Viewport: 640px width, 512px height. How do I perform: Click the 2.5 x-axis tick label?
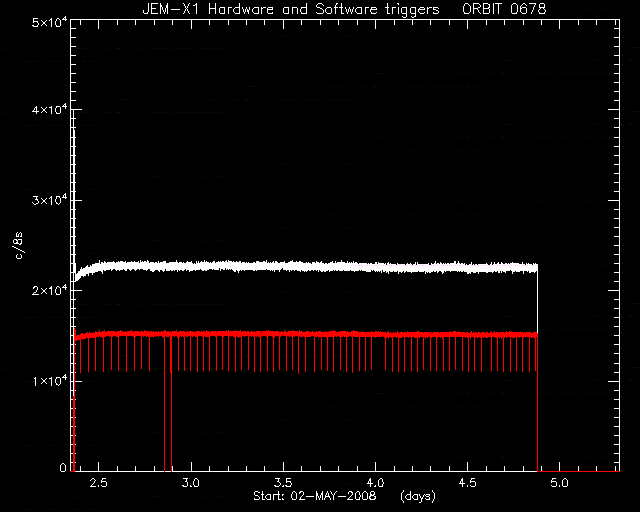tap(98, 483)
